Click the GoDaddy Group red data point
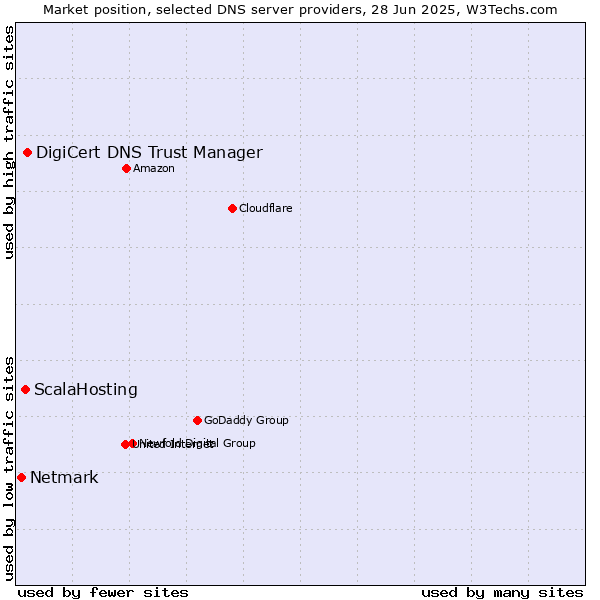The height and width of the screenshot is (600, 600). tap(197, 421)
